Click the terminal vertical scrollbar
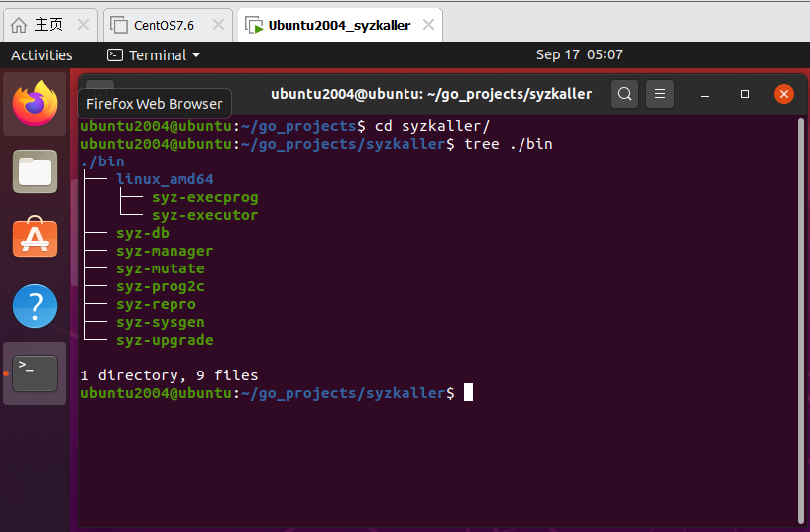This screenshot has height=532, width=810. pyautogui.click(x=801, y=317)
